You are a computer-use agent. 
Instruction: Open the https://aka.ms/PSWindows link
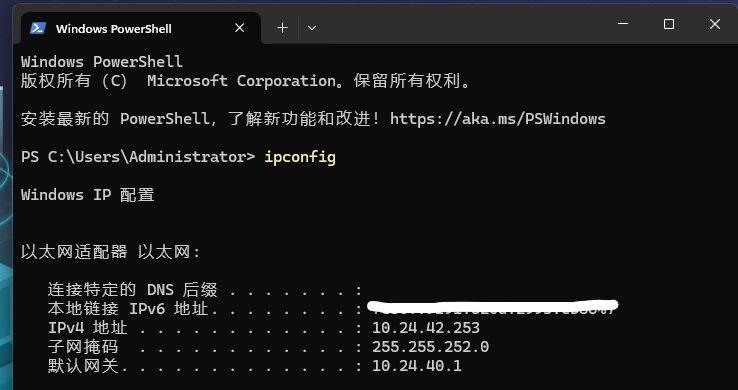coord(498,119)
